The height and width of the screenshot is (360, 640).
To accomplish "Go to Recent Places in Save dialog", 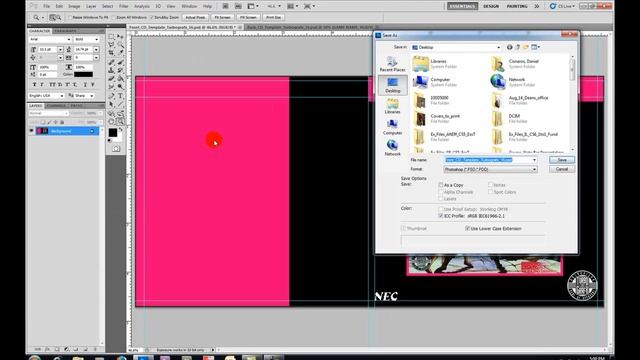I will coord(392,64).
